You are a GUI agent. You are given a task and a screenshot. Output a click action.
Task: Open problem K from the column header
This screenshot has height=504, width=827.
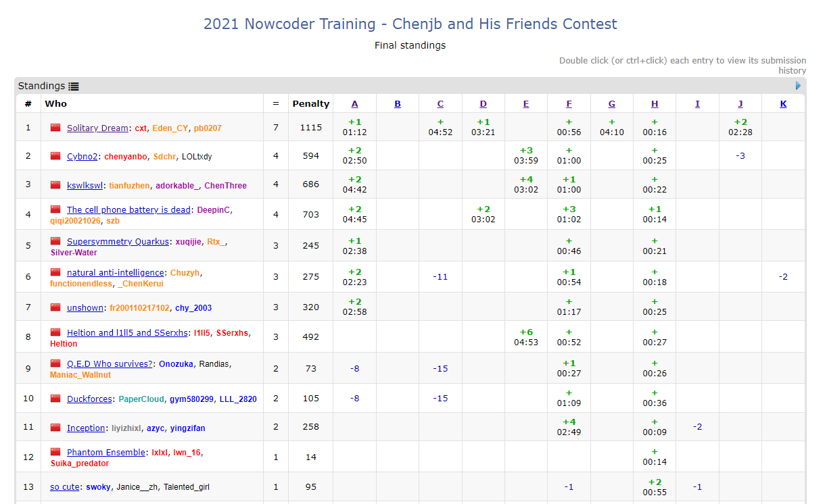coord(783,104)
